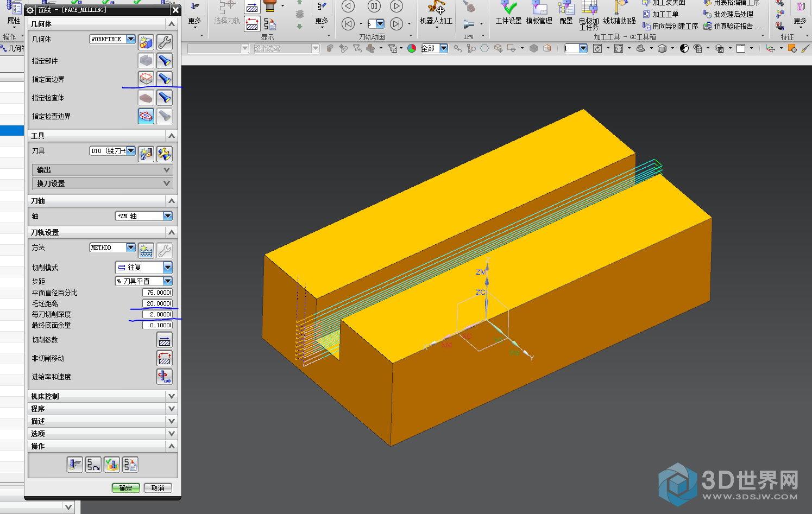Expand the 描述 section
The image size is (812, 514).
[x=103, y=421]
